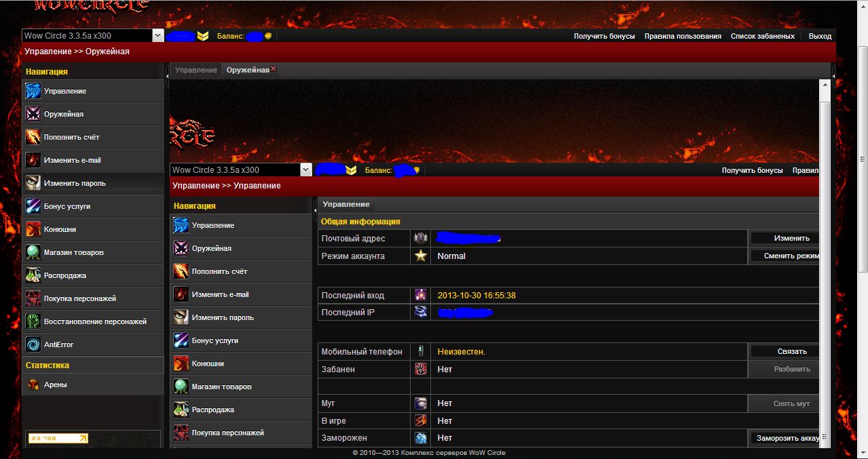The height and width of the screenshot is (459, 868).
Task: Click the Восстановление персонажей icon
Action: point(33,321)
